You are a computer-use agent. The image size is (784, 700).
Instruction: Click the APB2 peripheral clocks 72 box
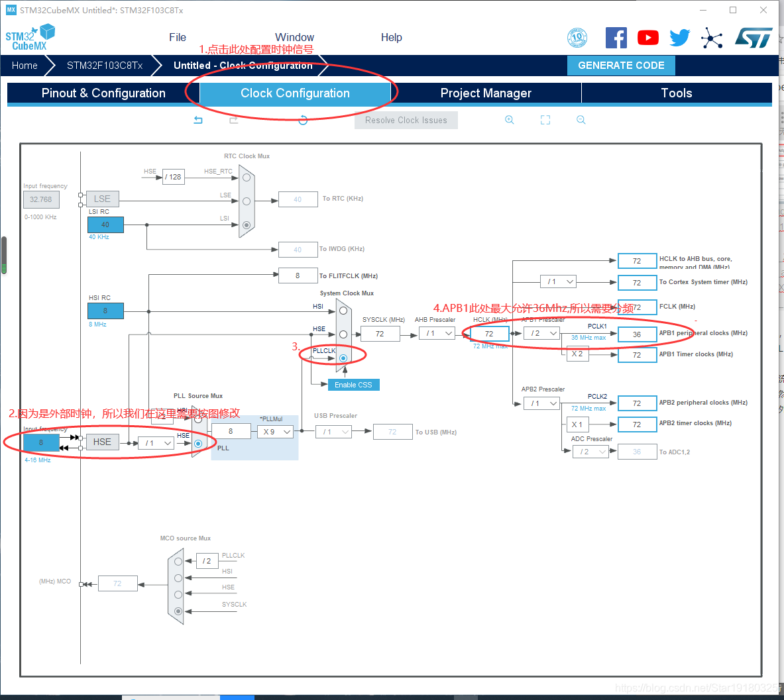637,403
